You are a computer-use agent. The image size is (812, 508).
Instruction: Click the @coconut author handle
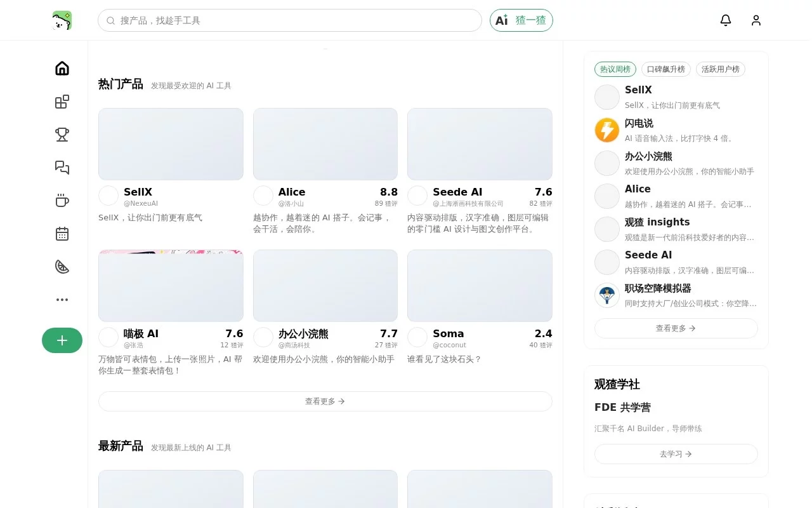click(x=449, y=345)
